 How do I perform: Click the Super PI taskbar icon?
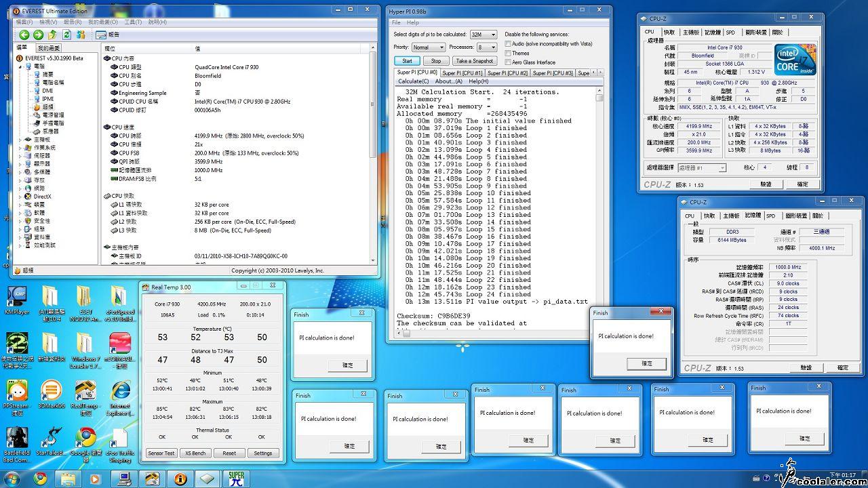236,479
